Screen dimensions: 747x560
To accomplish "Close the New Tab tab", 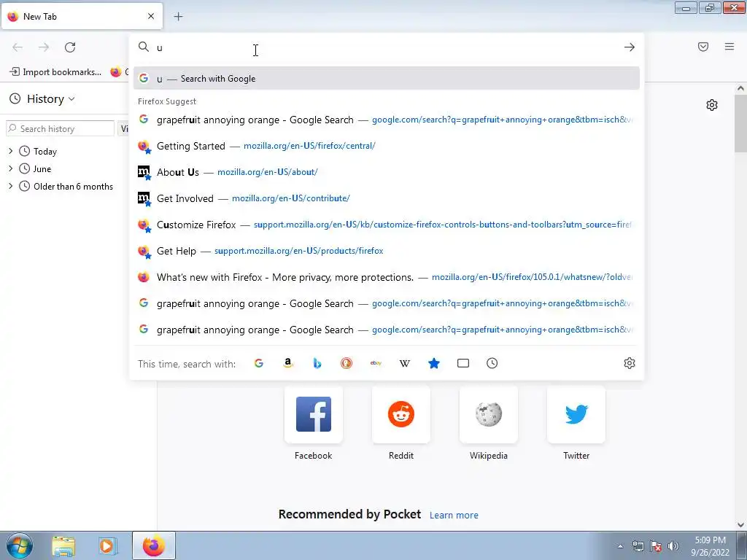I will [151, 16].
